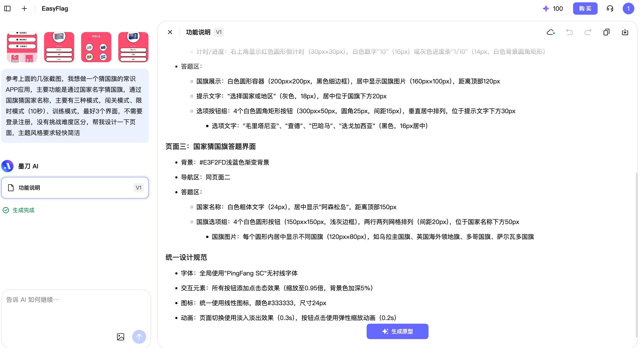
Task: Open the 功能说明 V1 file card
Action: click(x=75, y=188)
